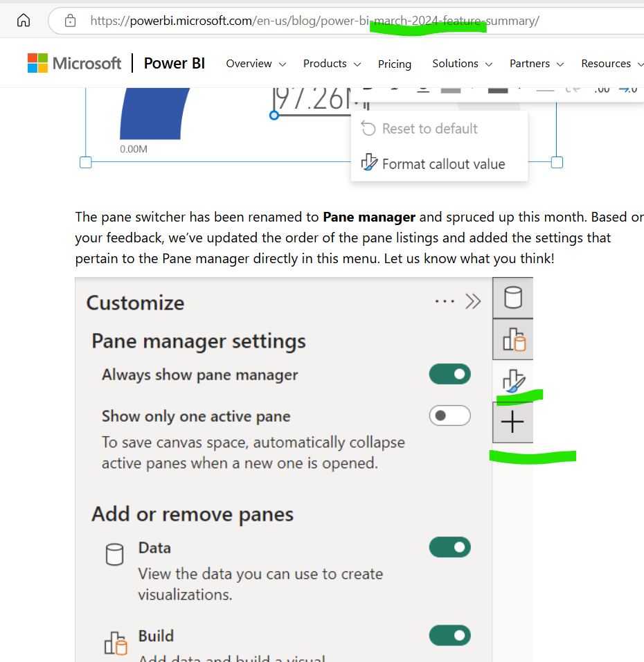The height and width of the screenshot is (662, 644).
Task: Click the Microsoft logo
Action: coord(74,63)
